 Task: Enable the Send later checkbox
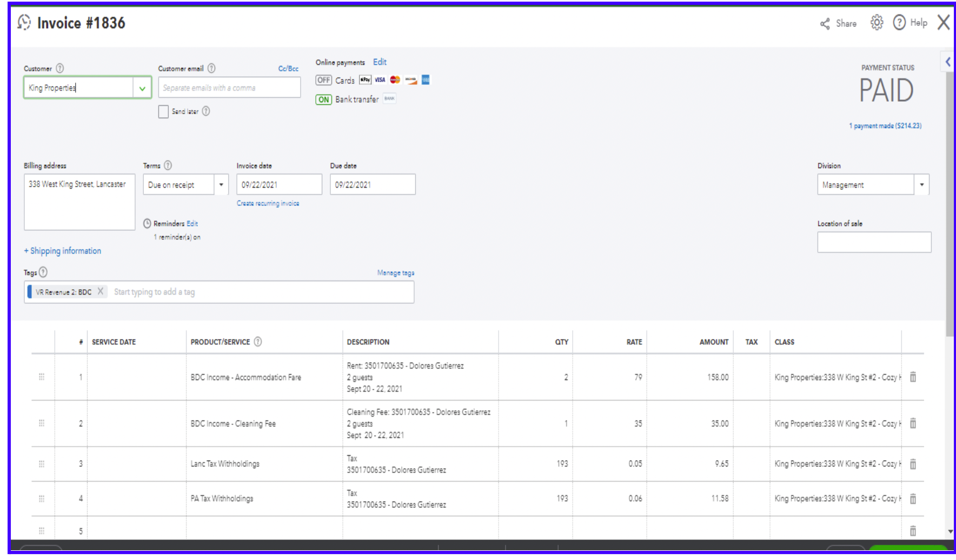[x=163, y=111]
